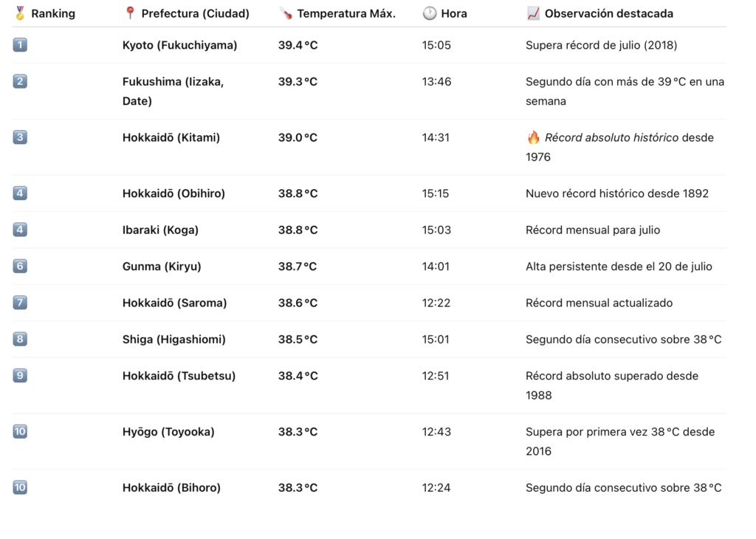Click the number 9 ranking badge
The image size is (756, 539).
20,376
